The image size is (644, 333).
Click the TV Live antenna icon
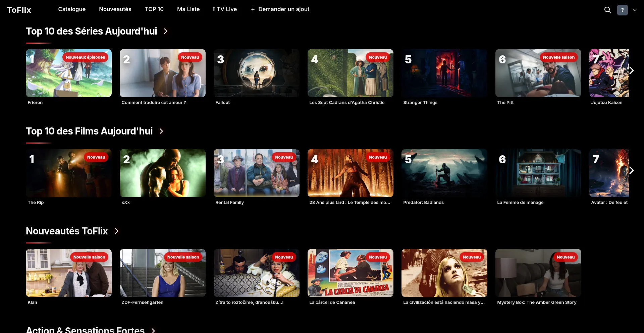[214, 9]
